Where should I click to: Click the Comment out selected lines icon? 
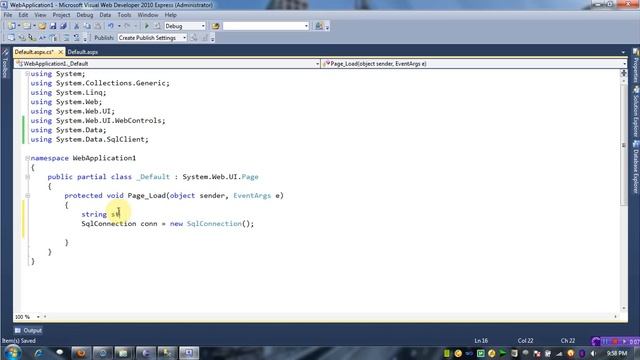click(x=66, y=38)
